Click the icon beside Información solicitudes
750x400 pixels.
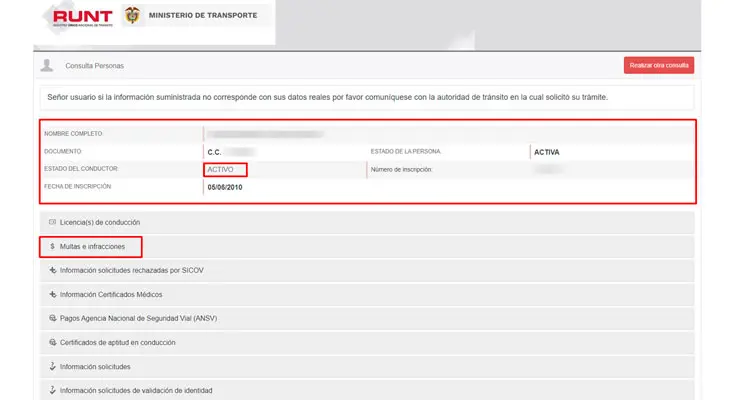coord(53,367)
